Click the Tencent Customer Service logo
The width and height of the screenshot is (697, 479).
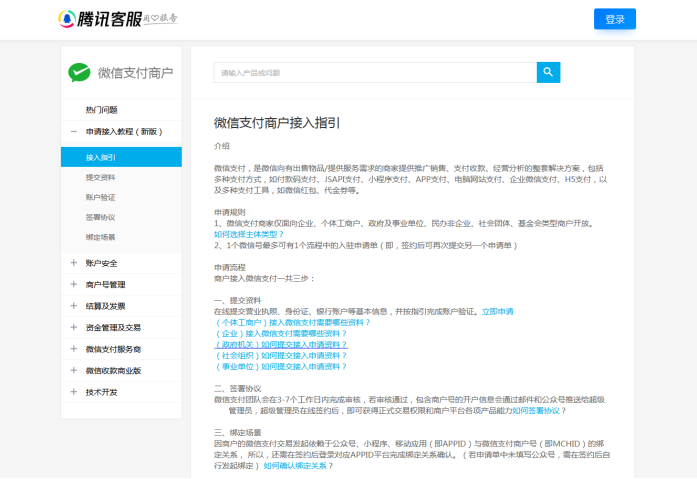[x=118, y=19]
